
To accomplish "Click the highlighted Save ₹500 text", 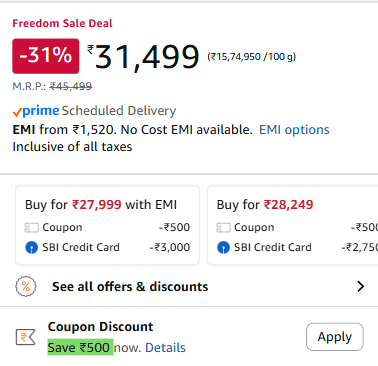I will (x=80, y=347).
